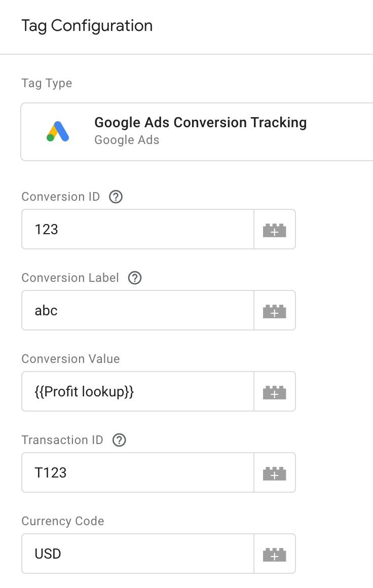Click the Tag Type label

(x=46, y=83)
